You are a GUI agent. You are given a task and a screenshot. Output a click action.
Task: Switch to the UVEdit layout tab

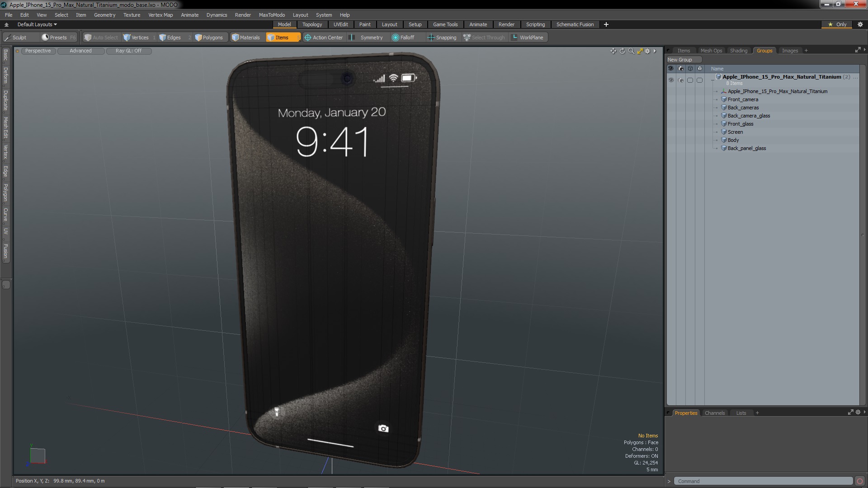[x=340, y=24]
